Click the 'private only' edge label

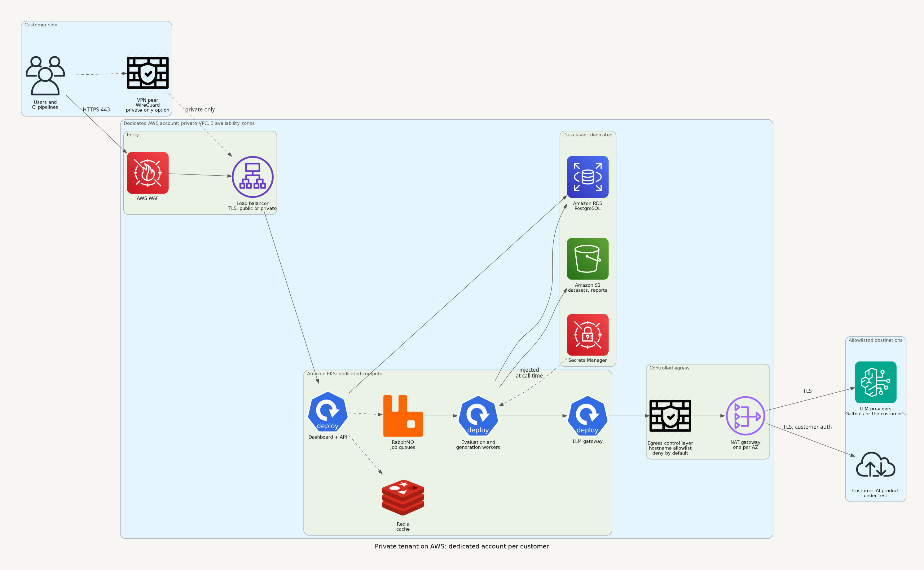tap(200, 110)
